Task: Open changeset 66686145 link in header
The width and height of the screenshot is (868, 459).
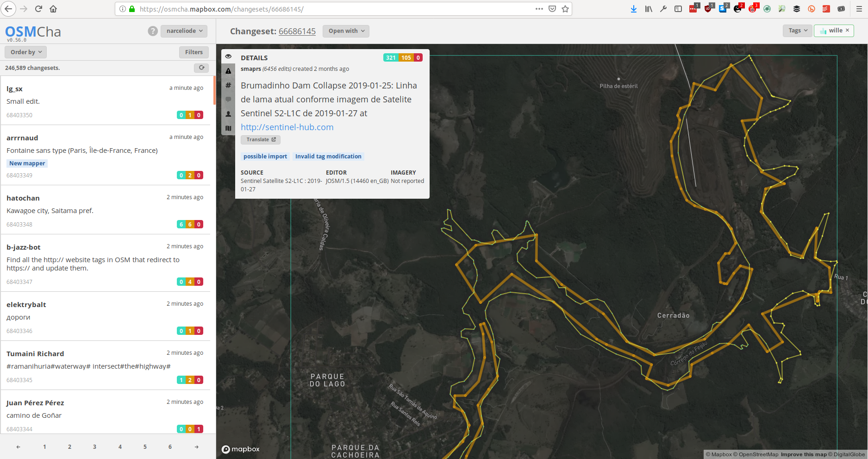Action: [x=297, y=31]
